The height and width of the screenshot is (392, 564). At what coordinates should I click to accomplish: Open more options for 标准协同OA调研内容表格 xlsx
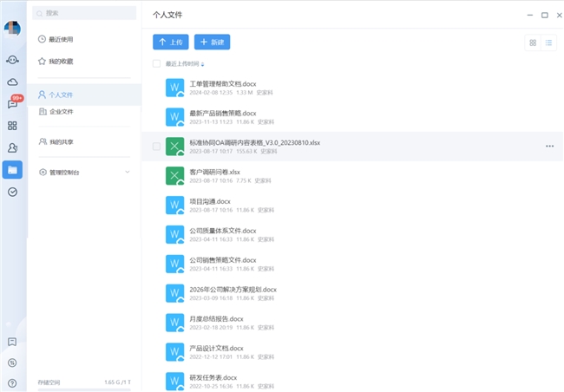coord(549,147)
